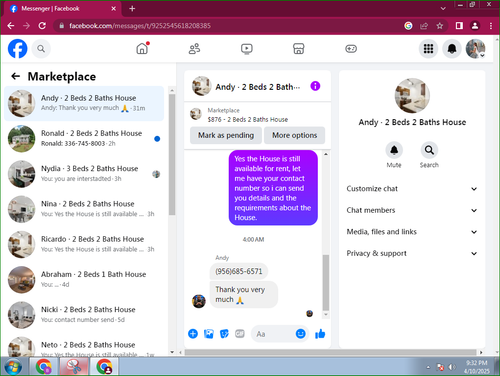Open Abraham 2 Beds 1 Bath conversation
Image resolution: width=500 pixels, height=376 pixels.
[x=84, y=280]
